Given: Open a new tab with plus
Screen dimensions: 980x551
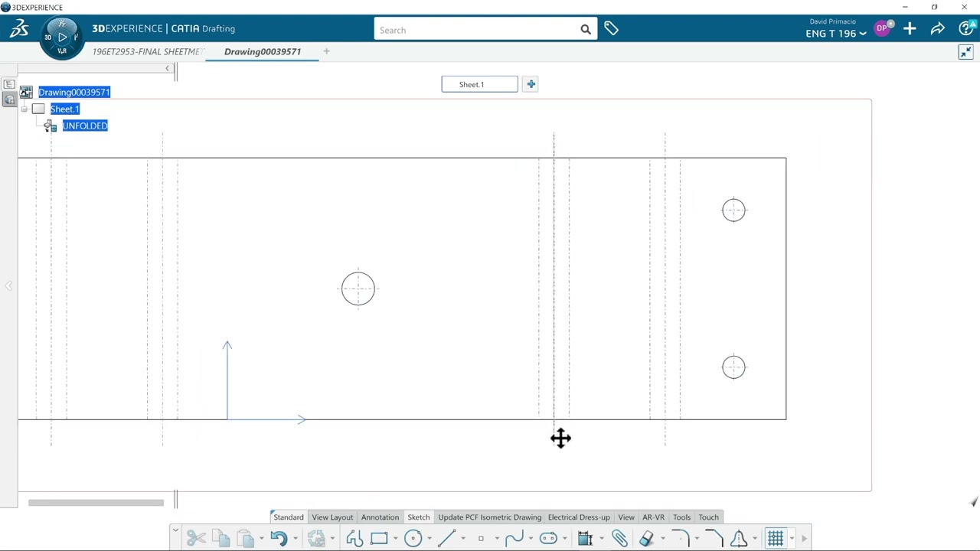Looking at the screenshot, I should [x=326, y=51].
